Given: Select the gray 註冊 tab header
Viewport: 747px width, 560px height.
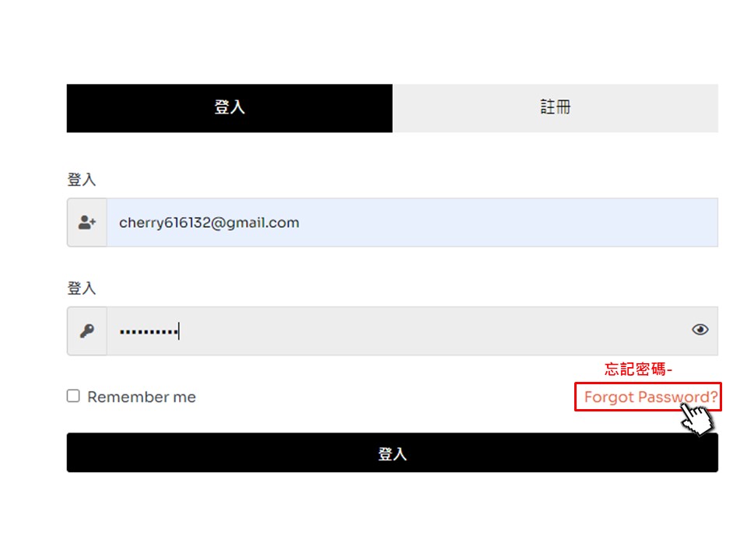Looking at the screenshot, I should (556, 108).
